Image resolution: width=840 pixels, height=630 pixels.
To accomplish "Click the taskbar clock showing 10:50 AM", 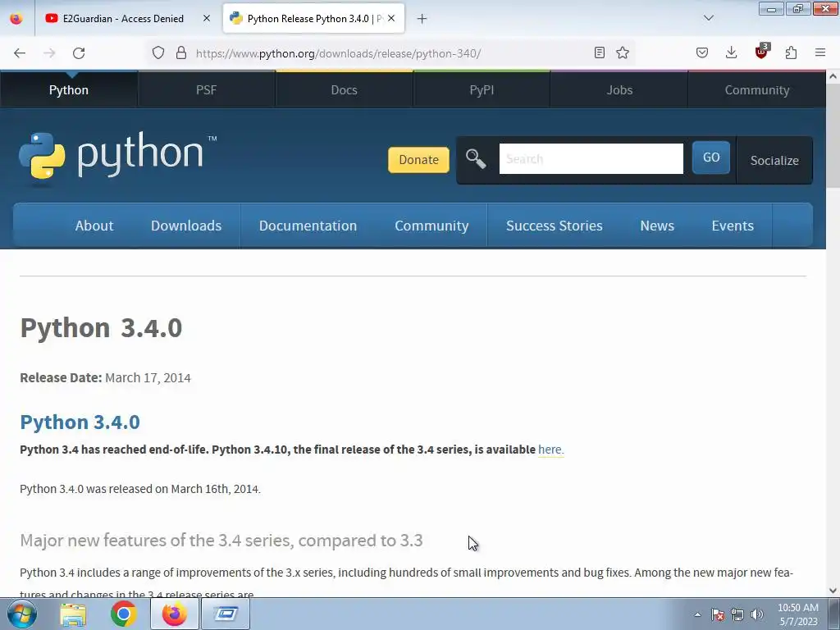I will pos(797,614).
